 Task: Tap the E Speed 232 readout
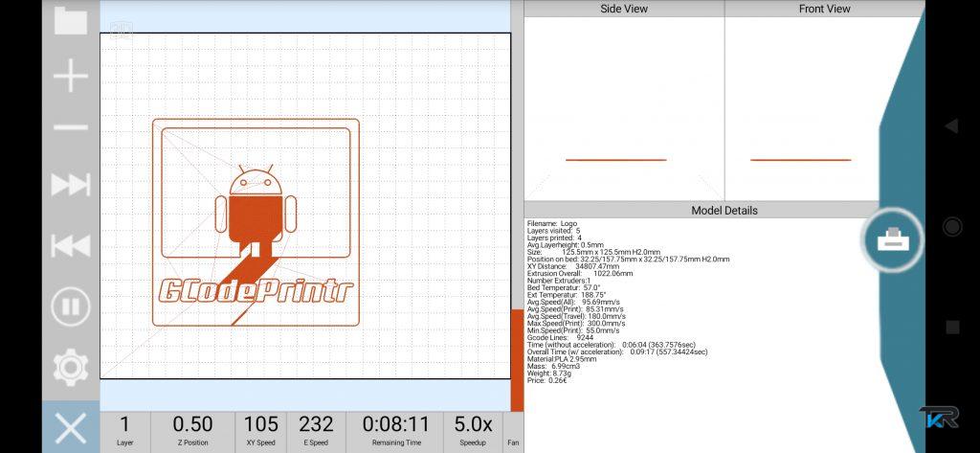coord(316,431)
